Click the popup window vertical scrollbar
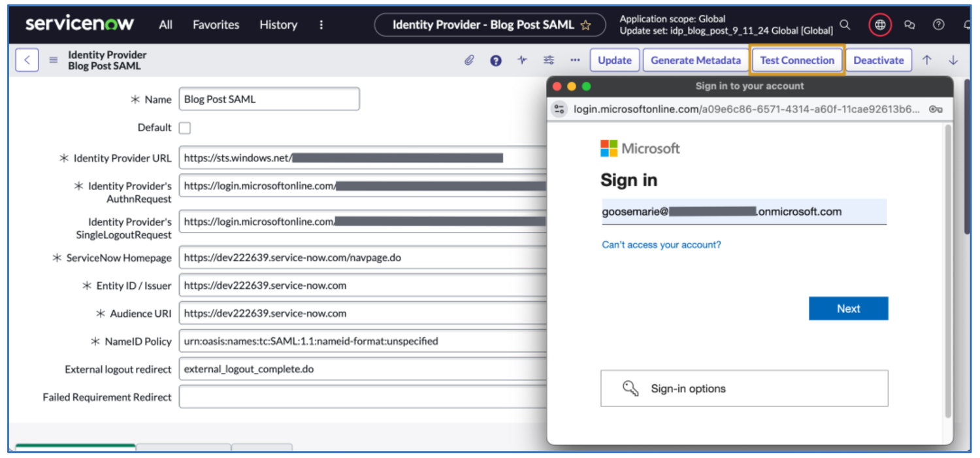Image resolution: width=980 pixels, height=458 pixels. [x=948, y=271]
